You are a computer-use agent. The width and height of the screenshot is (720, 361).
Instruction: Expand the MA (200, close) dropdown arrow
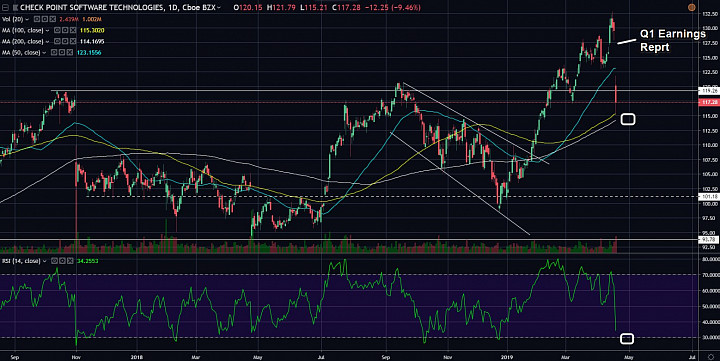tap(47, 41)
